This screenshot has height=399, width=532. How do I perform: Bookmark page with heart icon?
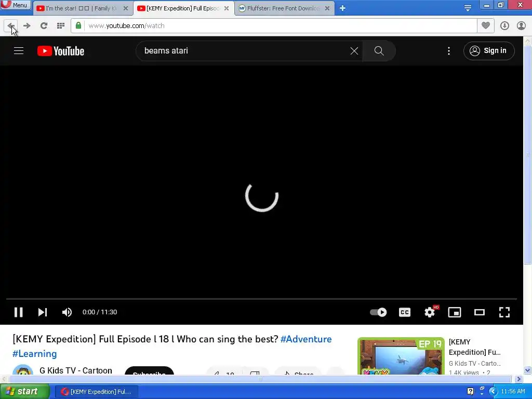tap(486, 26)
